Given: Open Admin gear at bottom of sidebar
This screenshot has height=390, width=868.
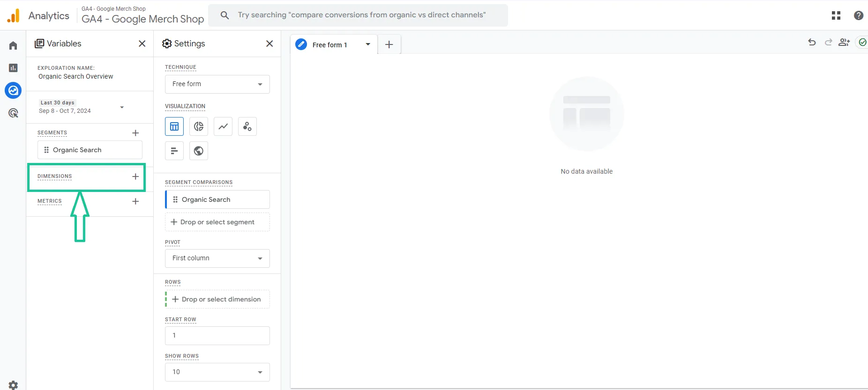Looking at the screenshot, I should click(x=13, y=385).
